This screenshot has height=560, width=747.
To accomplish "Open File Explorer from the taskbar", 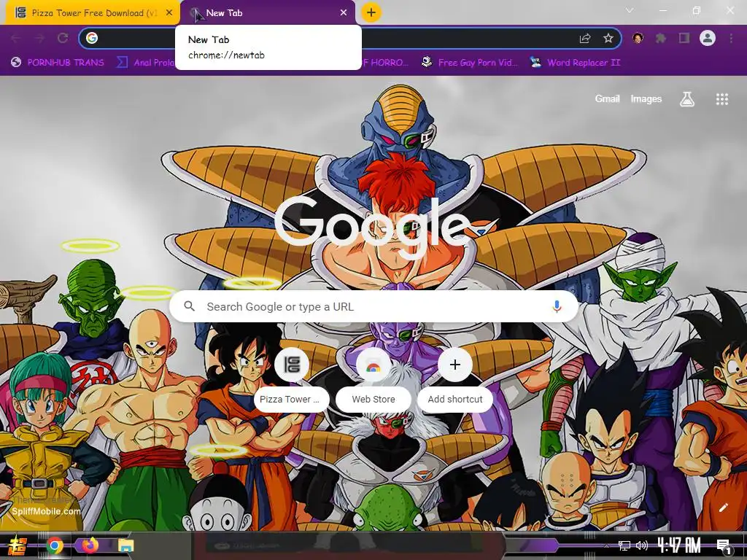I will 125,545.
